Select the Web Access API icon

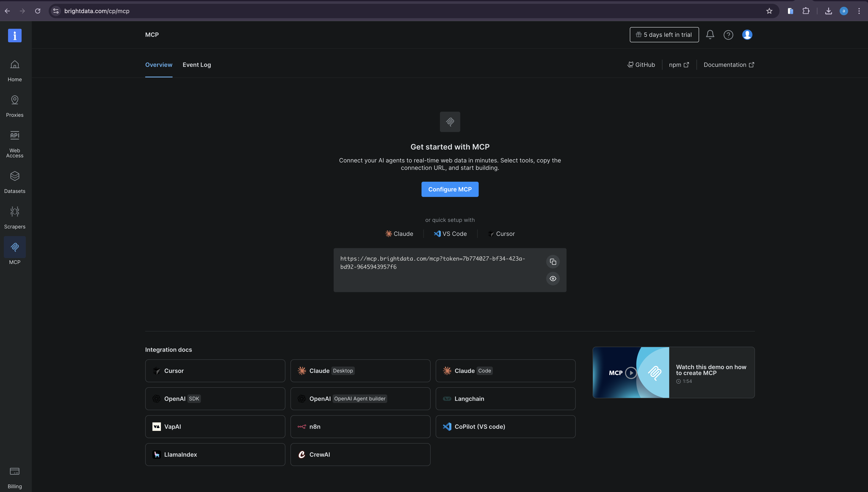[15, 135]
